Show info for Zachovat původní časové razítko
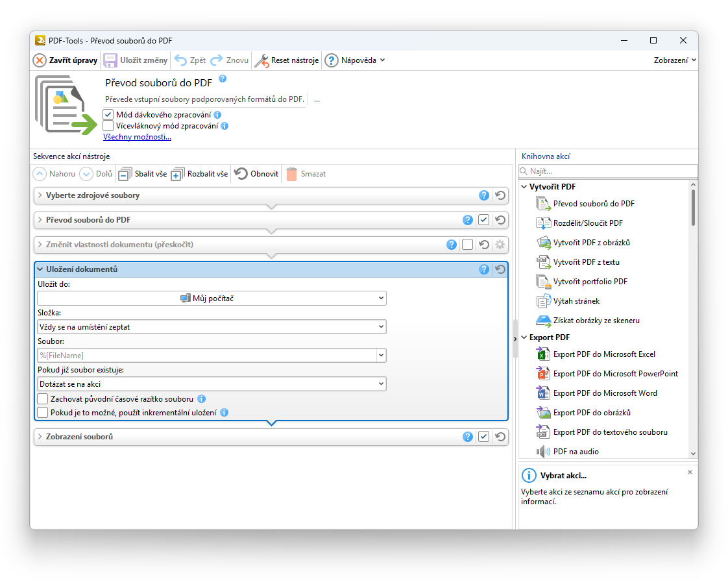 coord(202,399)
